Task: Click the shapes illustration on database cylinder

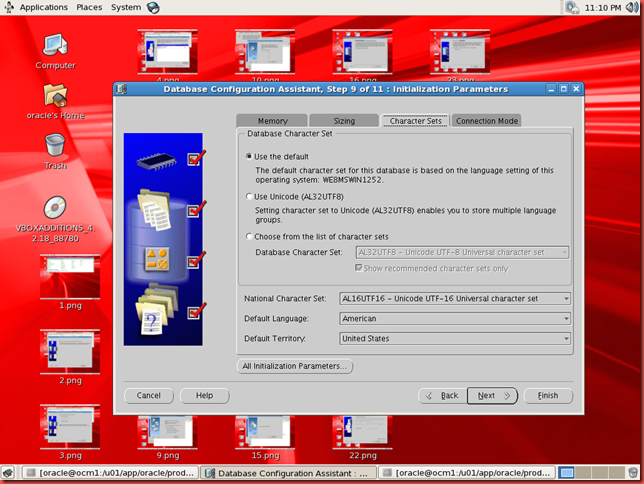Action: [x=156, y=259]
